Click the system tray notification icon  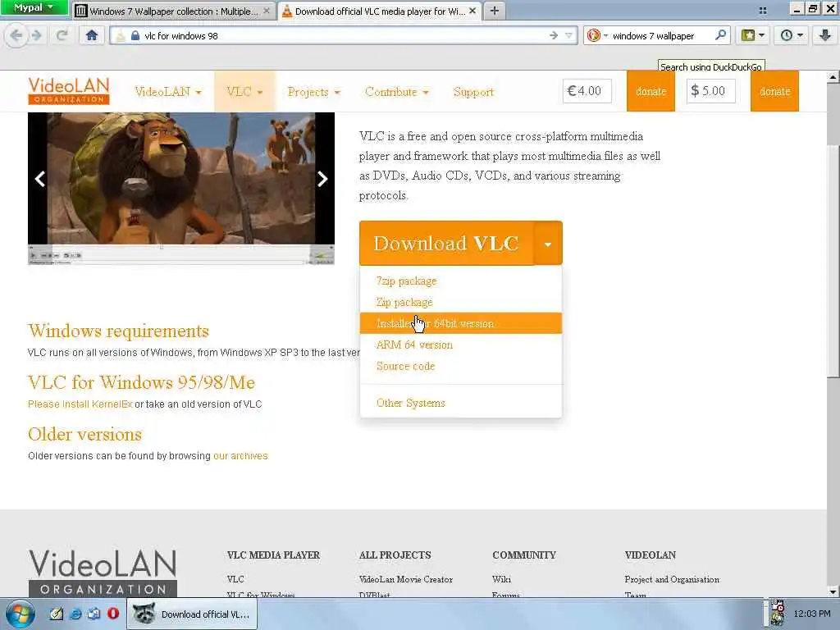click(x=778, y=613)
